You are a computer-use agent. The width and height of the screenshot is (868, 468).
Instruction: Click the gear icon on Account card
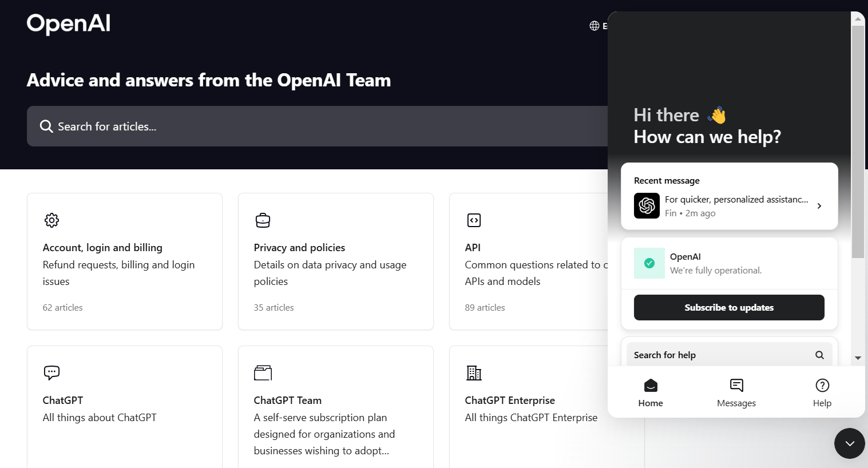[51, 220]
